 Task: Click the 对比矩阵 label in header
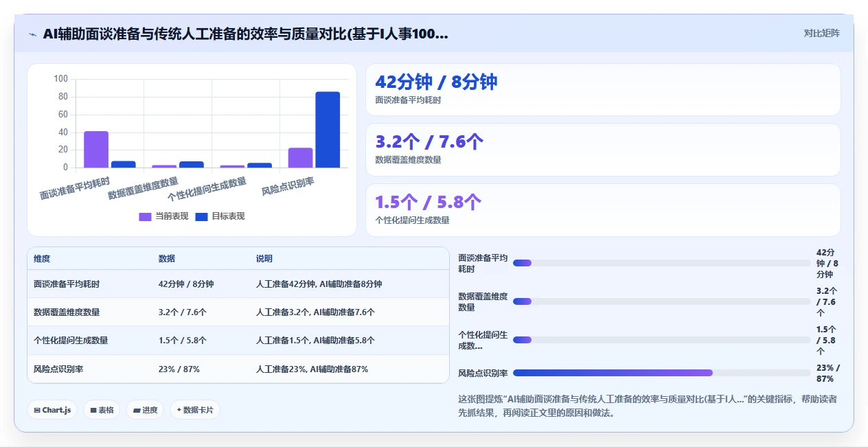tap(821, 33)
